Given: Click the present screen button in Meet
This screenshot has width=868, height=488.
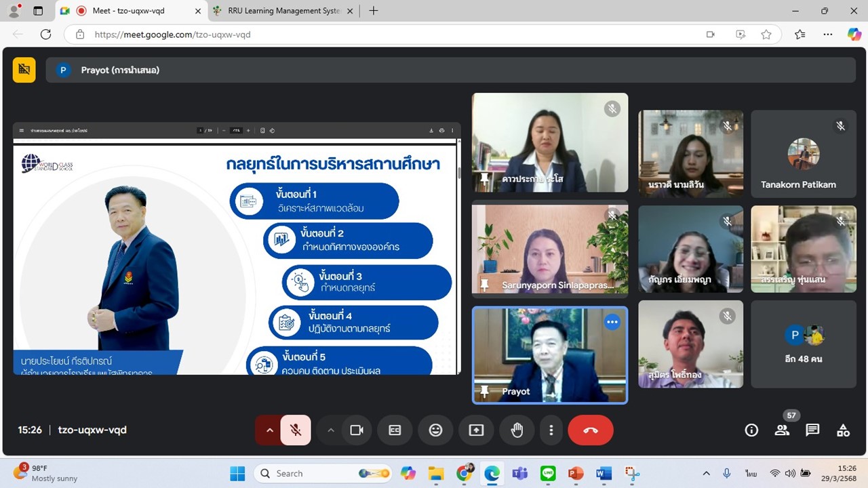Looking at the screenshot, I should (x=476, y=430).
